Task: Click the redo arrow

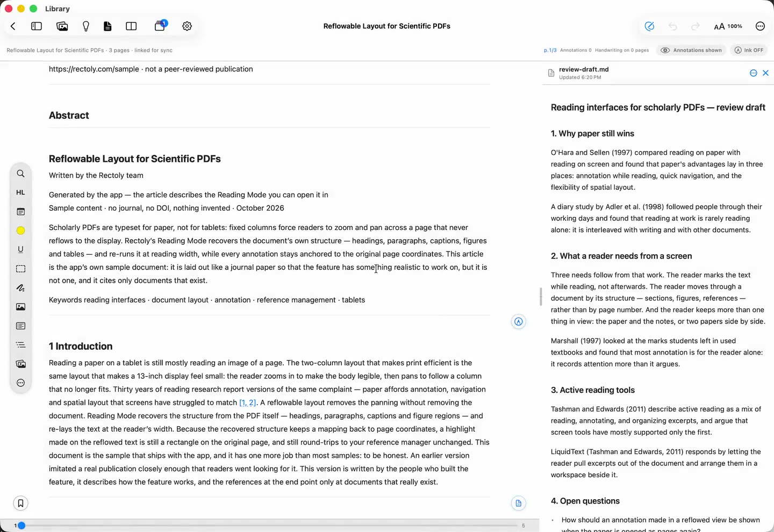Action: tap(696, 26)
